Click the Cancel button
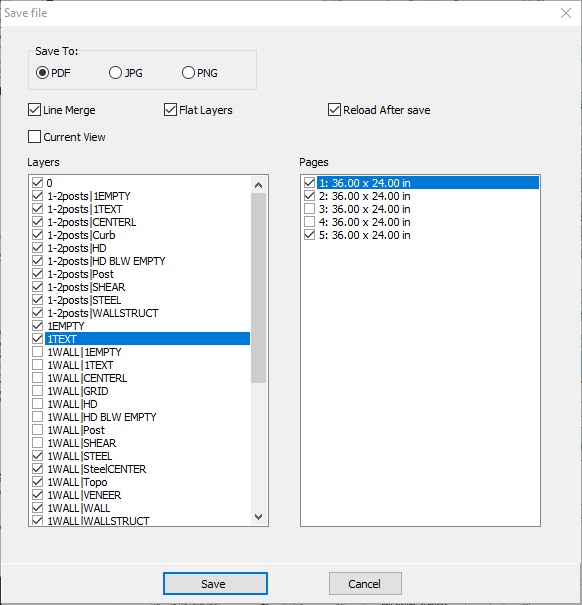582x605 pixels. coord(365,583)
